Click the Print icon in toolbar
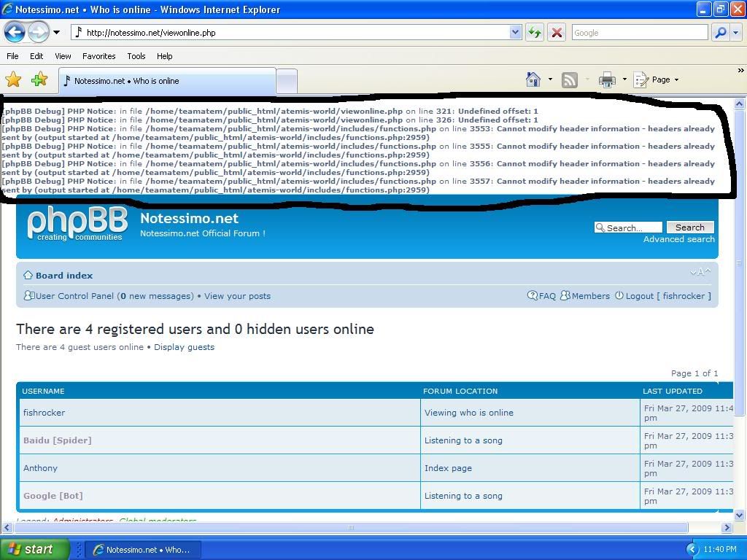This screenshot has height=560, width=747. point(607,79)
